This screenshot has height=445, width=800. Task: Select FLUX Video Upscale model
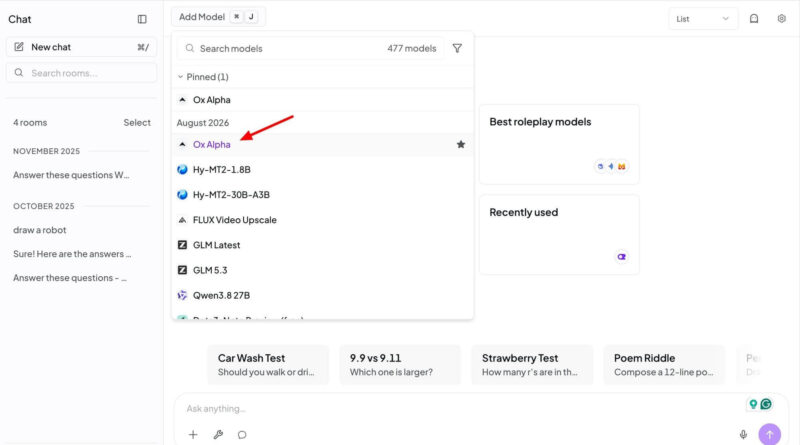(x=322, y=220)
